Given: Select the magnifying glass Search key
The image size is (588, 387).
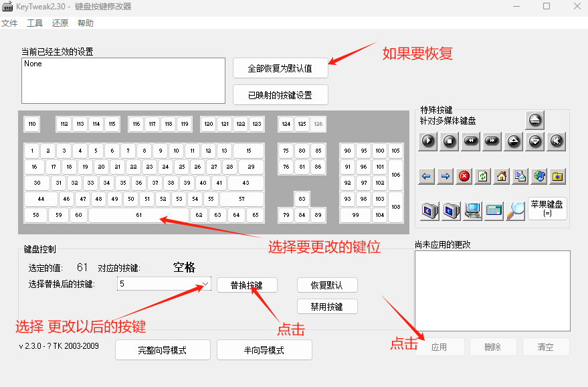Looking at the screenshot, I should (x=515, y=210).
